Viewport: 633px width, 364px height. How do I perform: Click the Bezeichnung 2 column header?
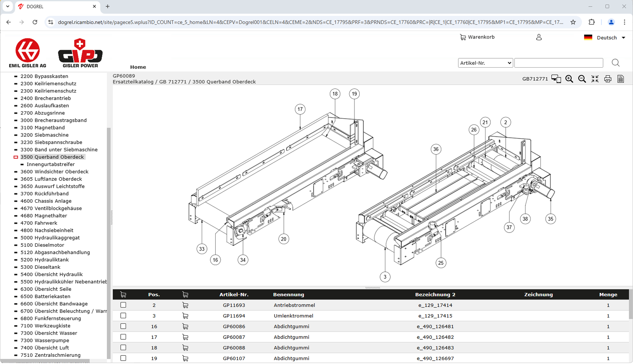point(435,294)
